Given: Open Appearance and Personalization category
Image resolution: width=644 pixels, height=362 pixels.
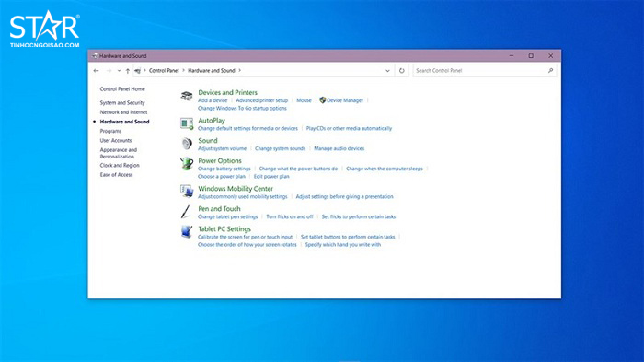Looking at the screenshot, I should pos(119,154).
